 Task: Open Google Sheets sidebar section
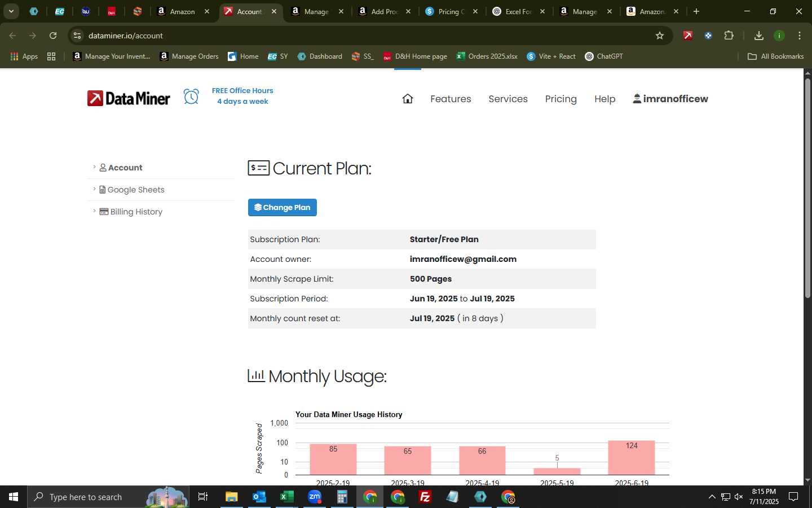(132, 190)
